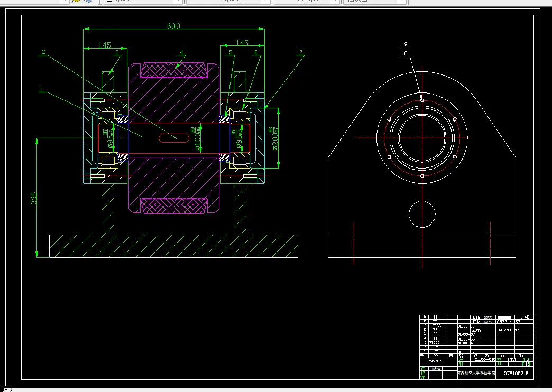Viewport: 552px width, 392px height.
Task: Select the right 145 dimension text
Action: click(x=242, y=43)
